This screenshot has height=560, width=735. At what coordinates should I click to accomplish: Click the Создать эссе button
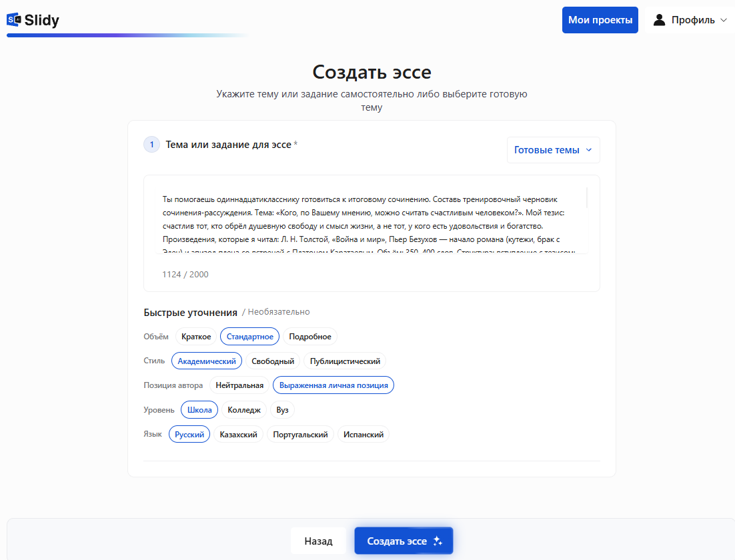(404, 541)
